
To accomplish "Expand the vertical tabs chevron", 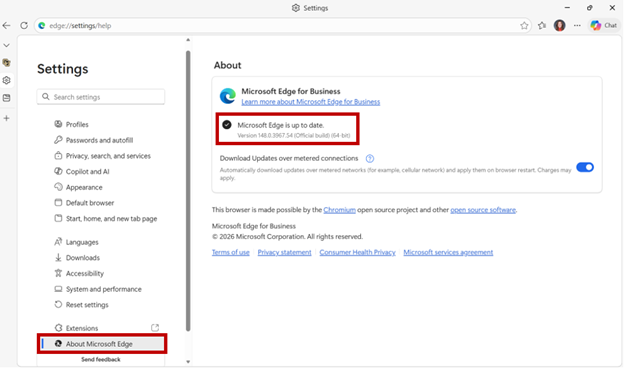I will click(x=6, y=45).
